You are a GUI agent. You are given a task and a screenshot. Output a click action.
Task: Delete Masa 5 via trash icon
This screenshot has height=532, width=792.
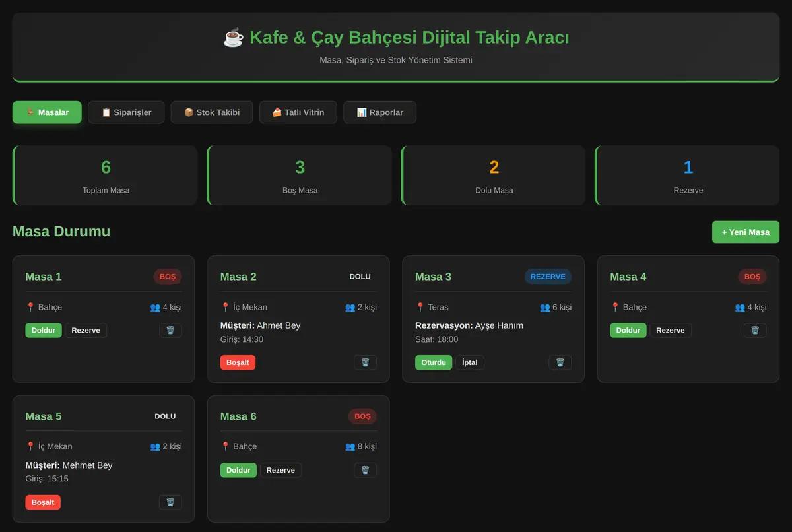[x=170, y=502]
